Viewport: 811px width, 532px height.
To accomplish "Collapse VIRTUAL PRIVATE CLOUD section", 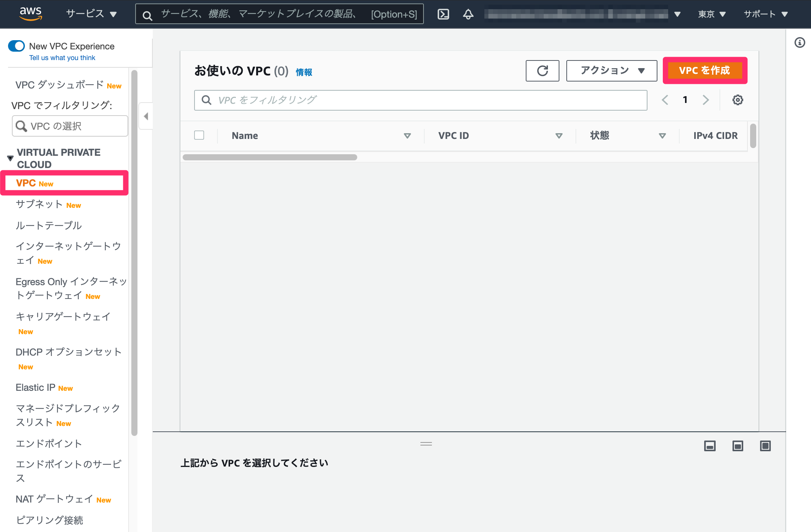I will (x=10, y=158).
